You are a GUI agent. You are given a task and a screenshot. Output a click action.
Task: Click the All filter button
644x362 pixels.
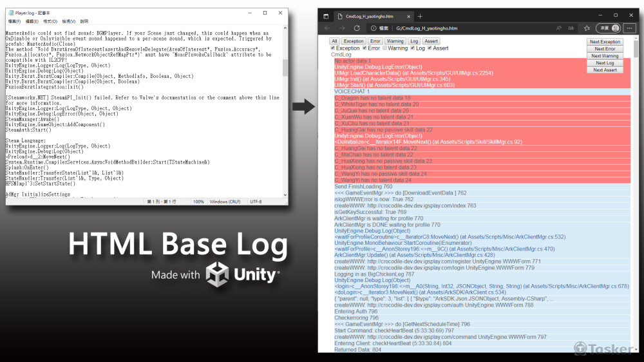click(x=334, y=41)
